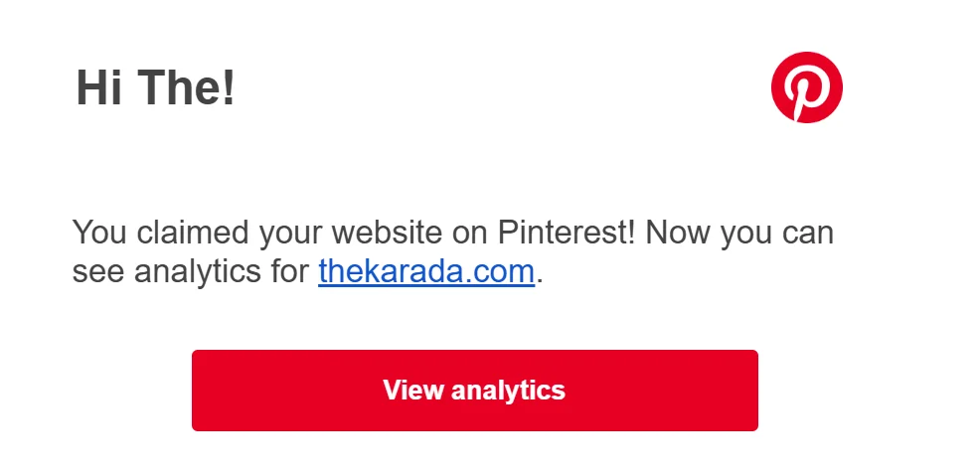Click the lowercase "you" after "Now"

(x=746, y=235)
